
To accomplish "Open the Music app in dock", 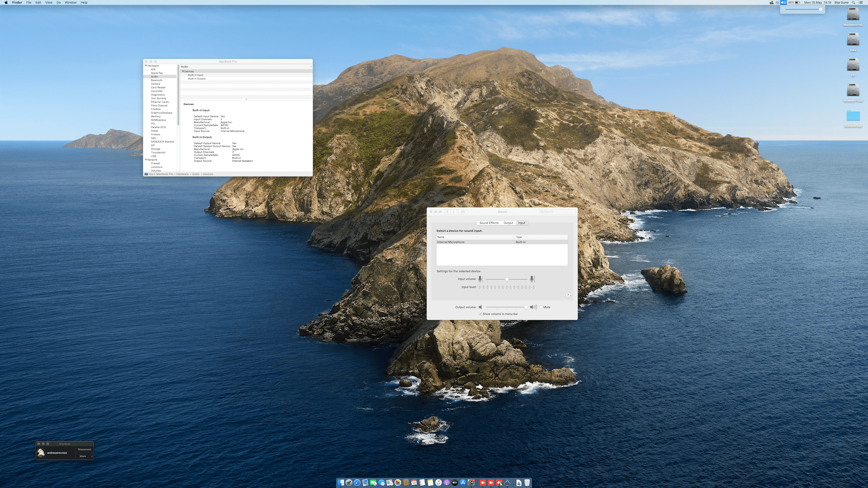I will pos(439,483).
